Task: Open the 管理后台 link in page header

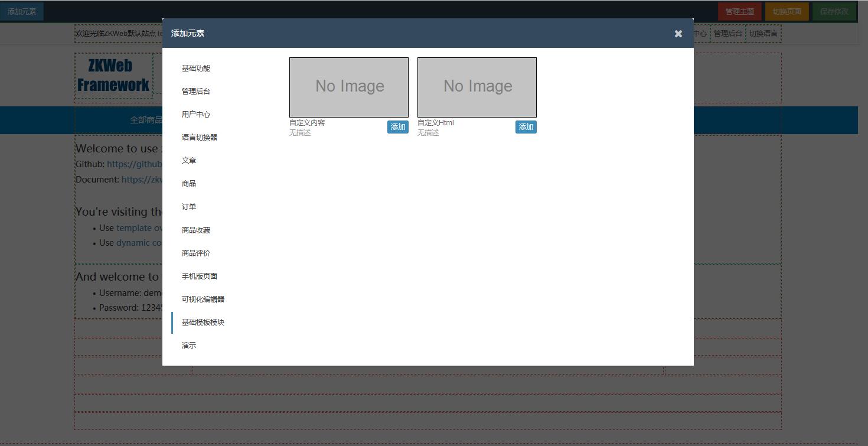Action: point(728,34)
